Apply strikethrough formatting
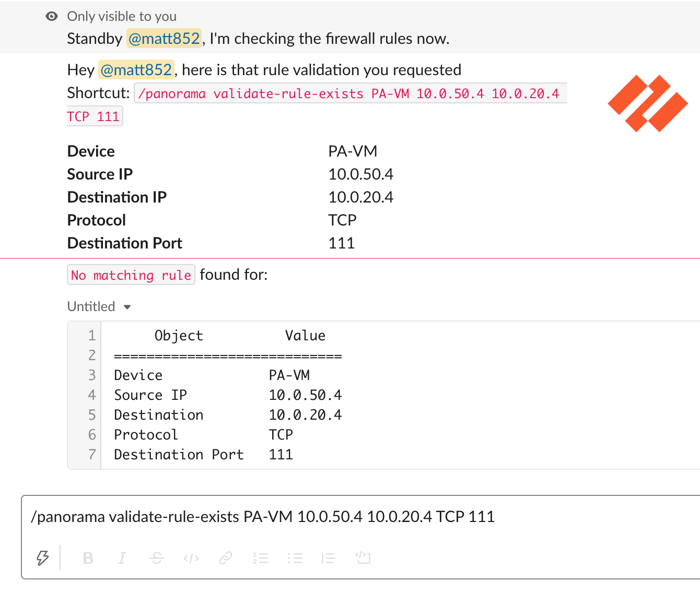Viewport: 700px width, 593px height. click(x=157, y=558)
